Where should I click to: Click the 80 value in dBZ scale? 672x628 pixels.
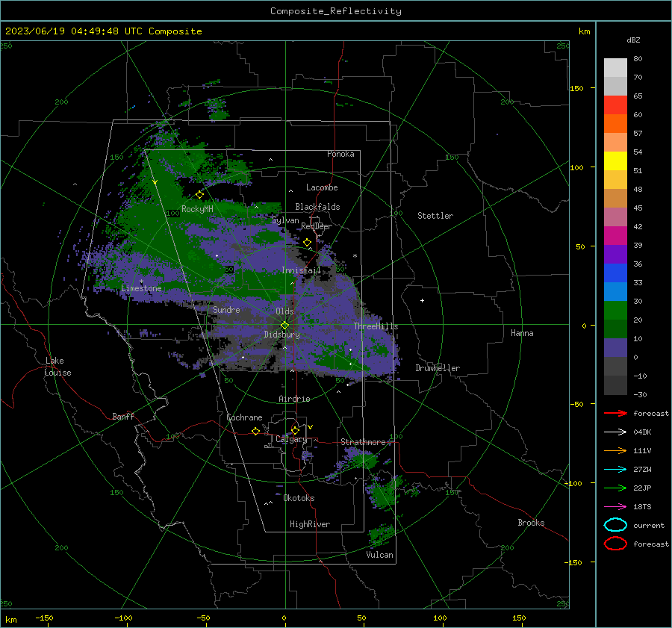[x=638, y=59]
